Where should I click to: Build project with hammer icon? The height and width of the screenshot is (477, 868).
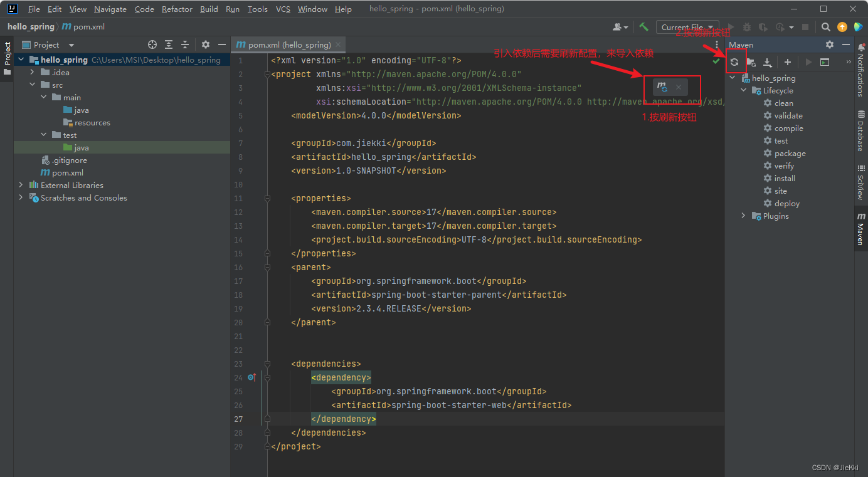[643, 27]
